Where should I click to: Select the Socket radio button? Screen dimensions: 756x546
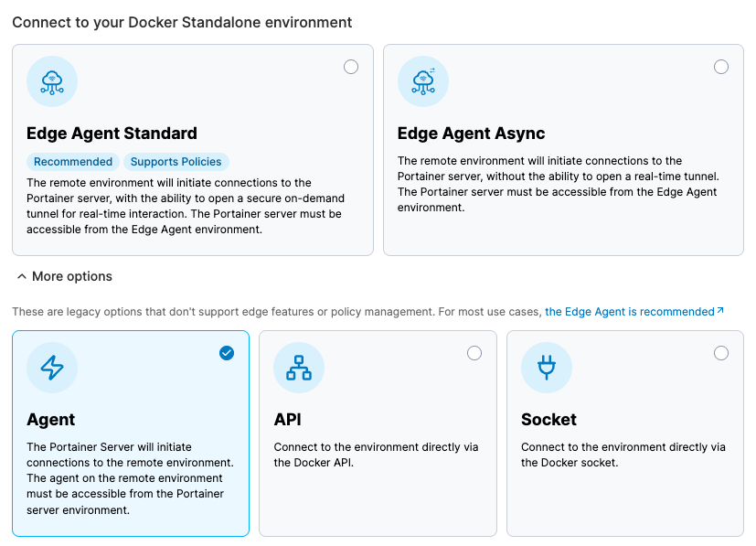(x=721, y=353)
